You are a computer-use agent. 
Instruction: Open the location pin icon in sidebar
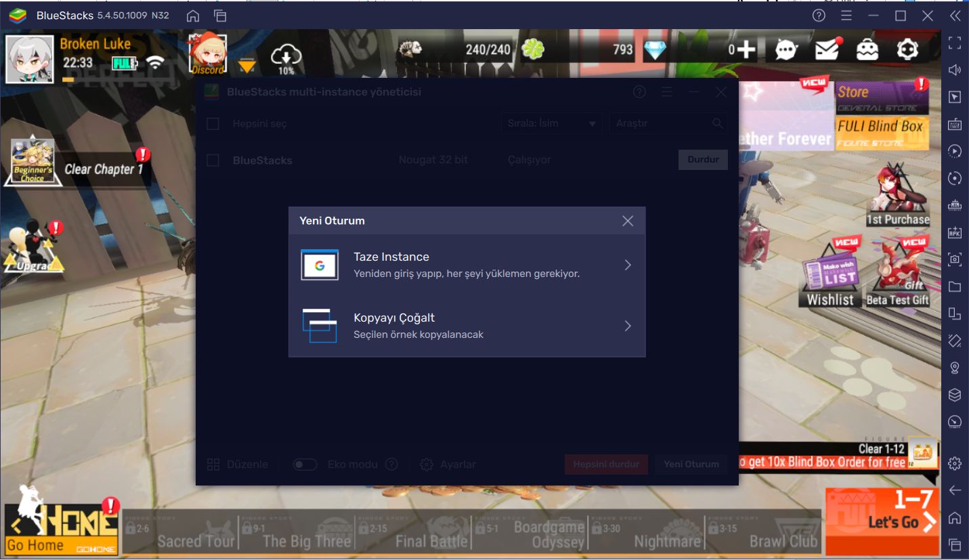point(955,368)
